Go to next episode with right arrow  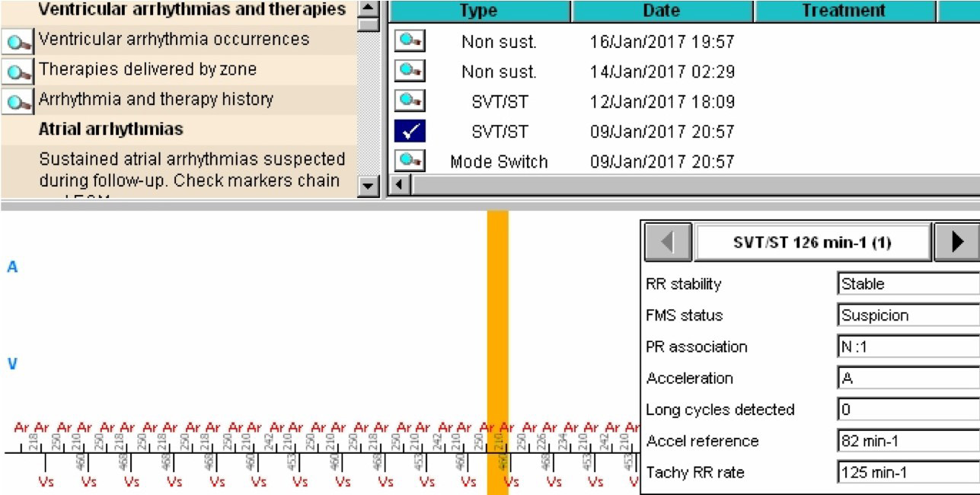957,242
